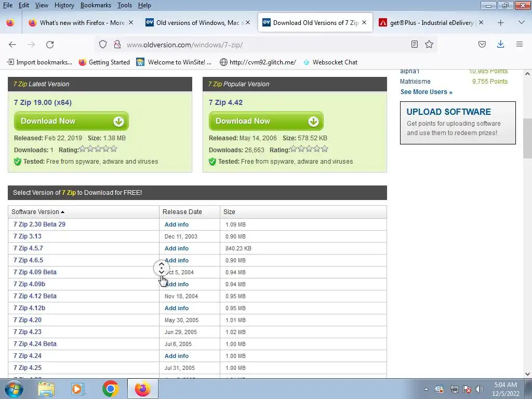Click the insecure connection padlock icon
Screen dimensions: 532x399
[117, 45]
